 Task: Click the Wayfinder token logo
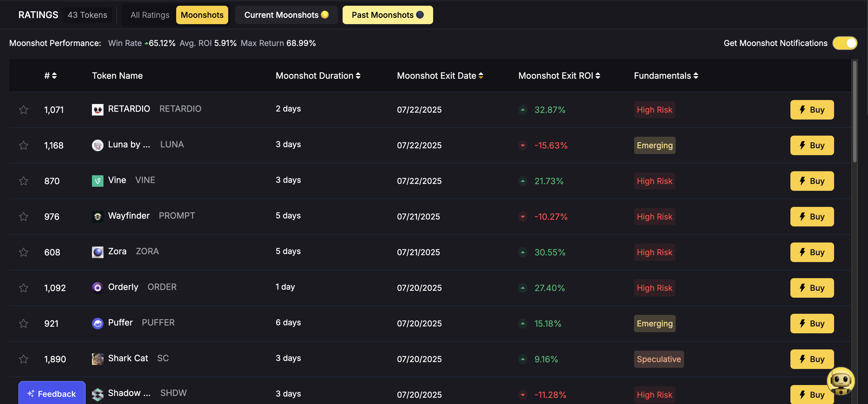pos(97,217)
